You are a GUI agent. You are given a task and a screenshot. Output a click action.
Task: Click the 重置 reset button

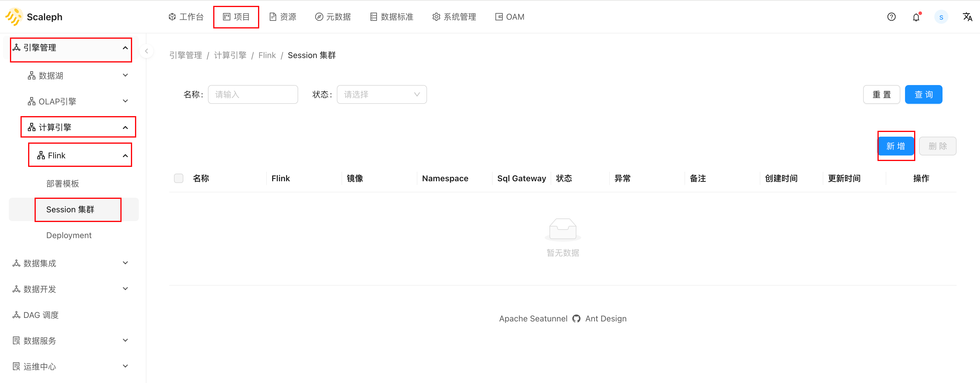[x=882, y=94]
